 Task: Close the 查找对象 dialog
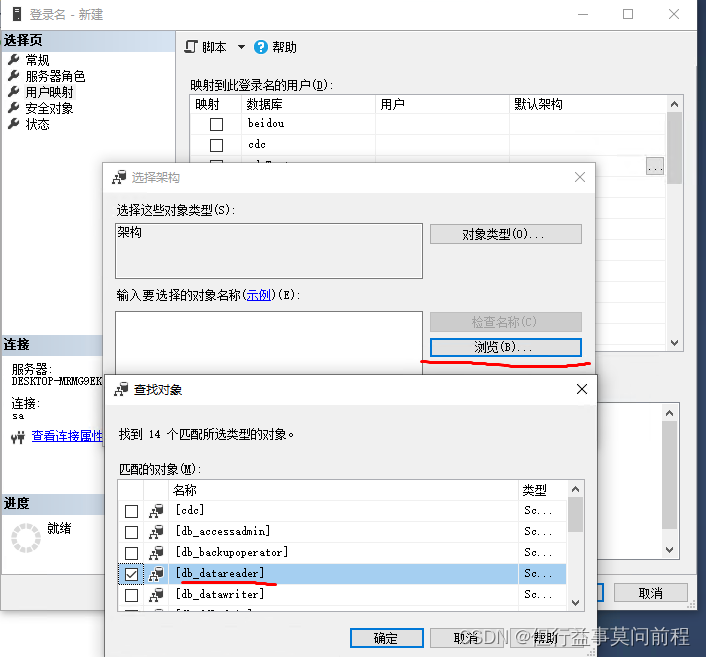pos(582,390)
